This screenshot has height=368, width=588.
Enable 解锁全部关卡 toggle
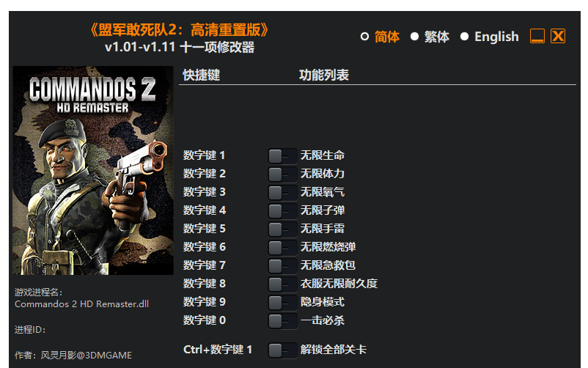[282, 350]
